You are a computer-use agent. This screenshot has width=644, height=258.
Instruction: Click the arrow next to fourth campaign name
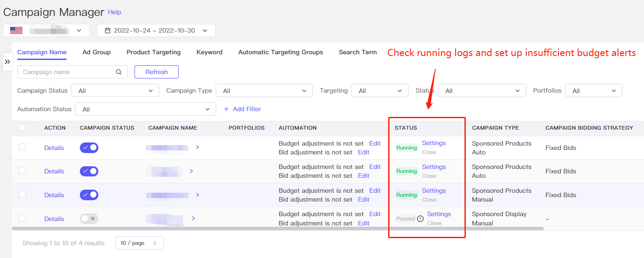click(193, 218)
